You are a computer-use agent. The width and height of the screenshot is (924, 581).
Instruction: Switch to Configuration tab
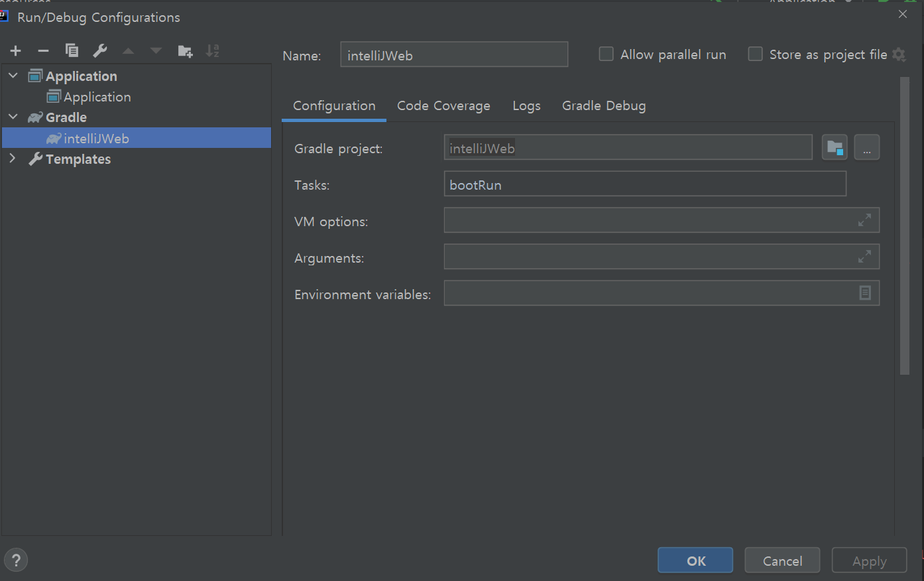click(334, 106)
